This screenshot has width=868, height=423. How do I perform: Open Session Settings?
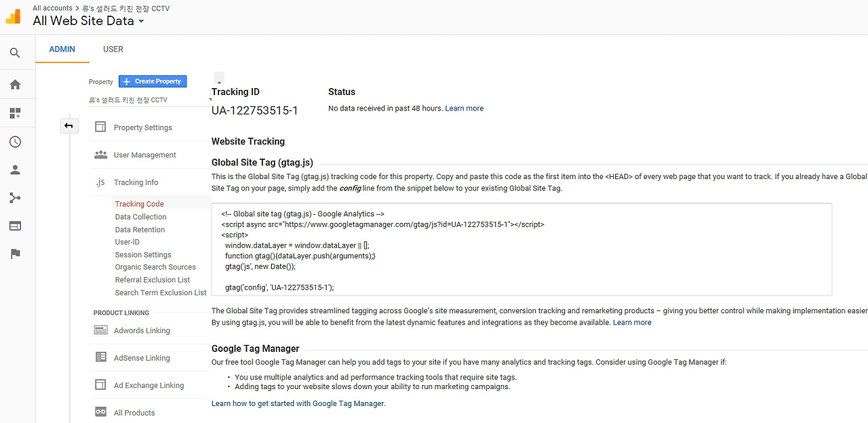point(143,255)
